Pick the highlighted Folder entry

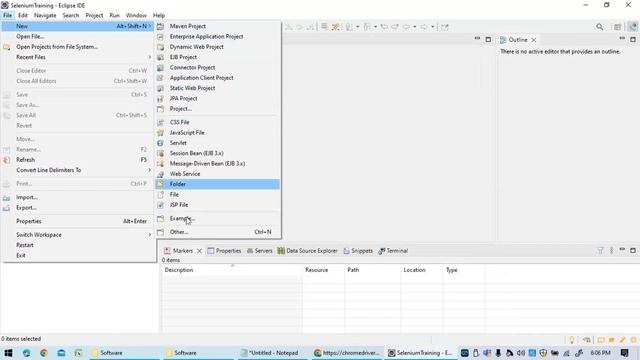[217, 184]
